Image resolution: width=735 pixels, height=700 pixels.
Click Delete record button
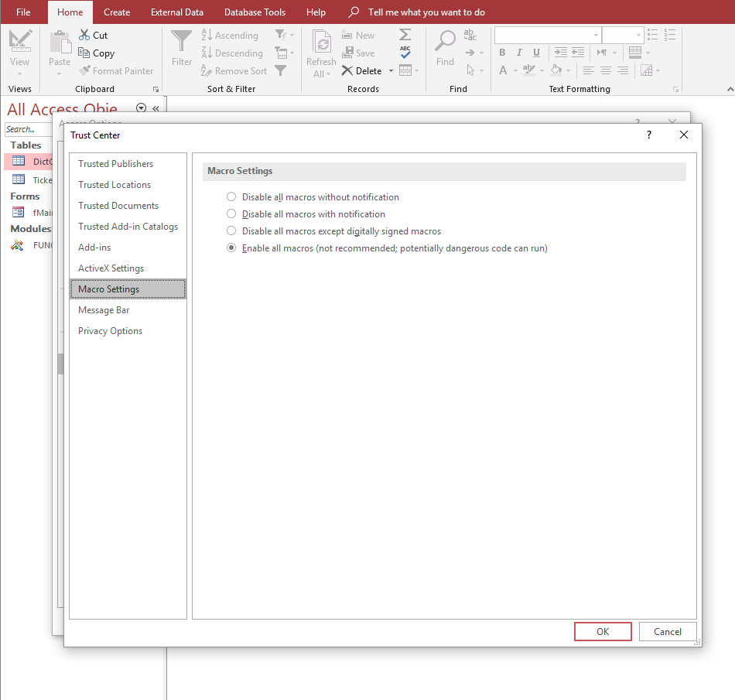[x=362, y=70]
